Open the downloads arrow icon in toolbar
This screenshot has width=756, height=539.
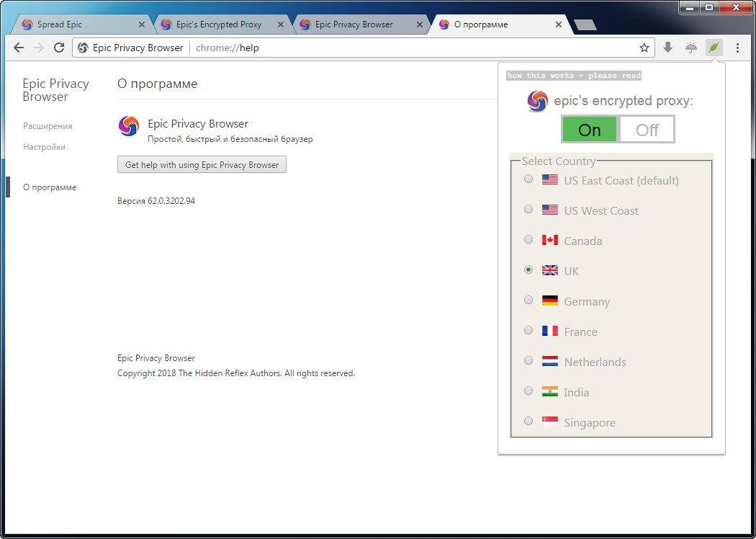pos(667,48)
